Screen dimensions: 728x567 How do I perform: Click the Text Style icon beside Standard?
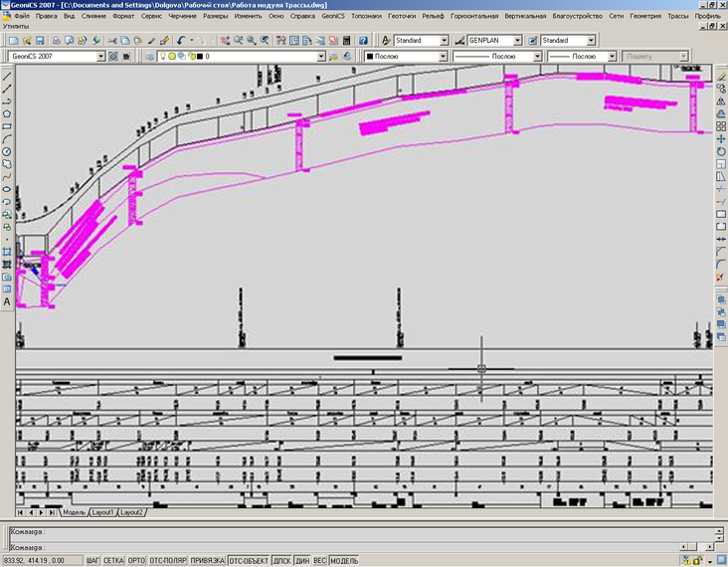click(386, 41)
